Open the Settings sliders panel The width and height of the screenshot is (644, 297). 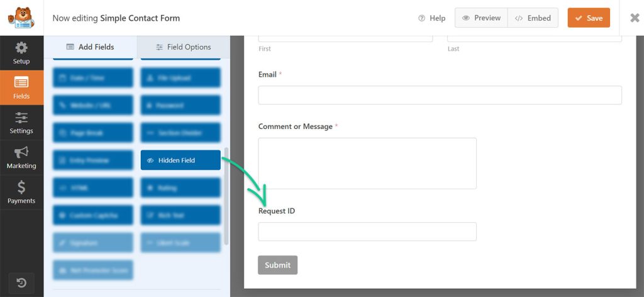(x=21, y=123)
